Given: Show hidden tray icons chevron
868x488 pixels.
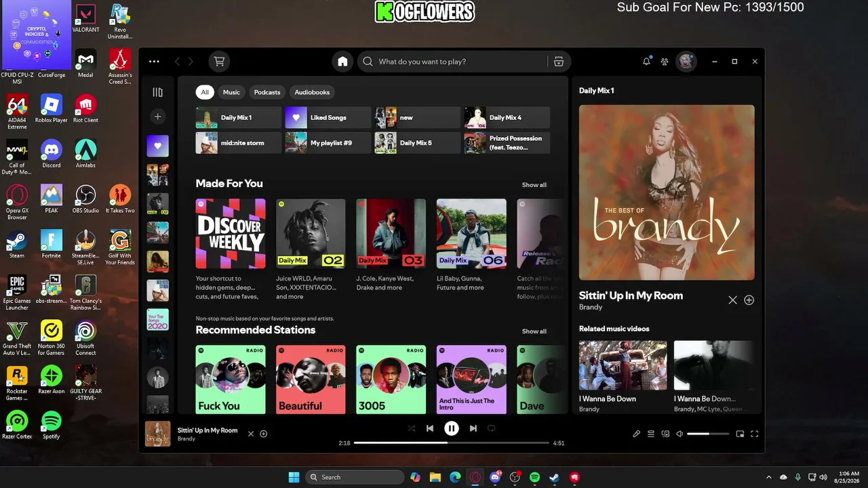Looking at the screenshot, I should [768, 477].
